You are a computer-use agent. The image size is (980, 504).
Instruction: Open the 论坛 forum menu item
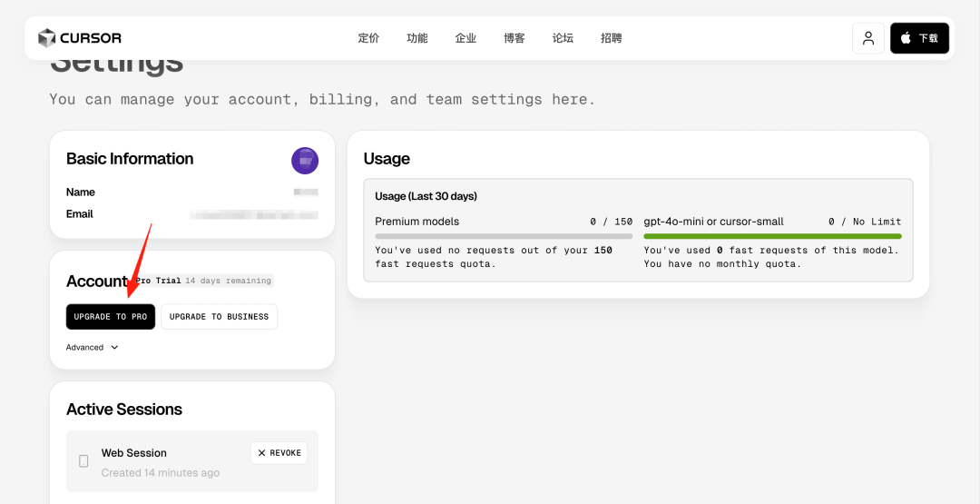pyautogui.click(x=563, y=38)
